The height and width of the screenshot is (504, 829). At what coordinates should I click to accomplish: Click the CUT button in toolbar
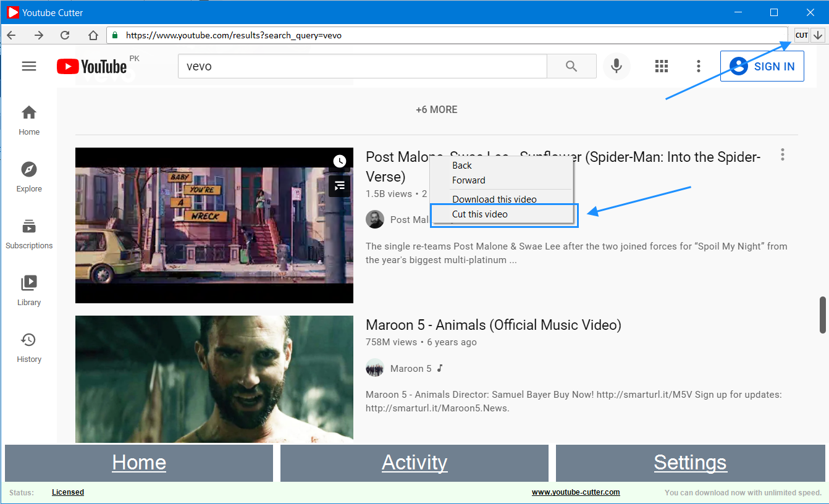[x=801, y=35]
